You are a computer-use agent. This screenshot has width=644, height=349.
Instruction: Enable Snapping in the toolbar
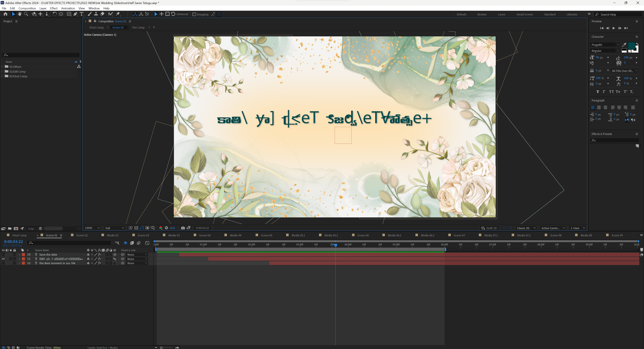(x=194, y=14)
